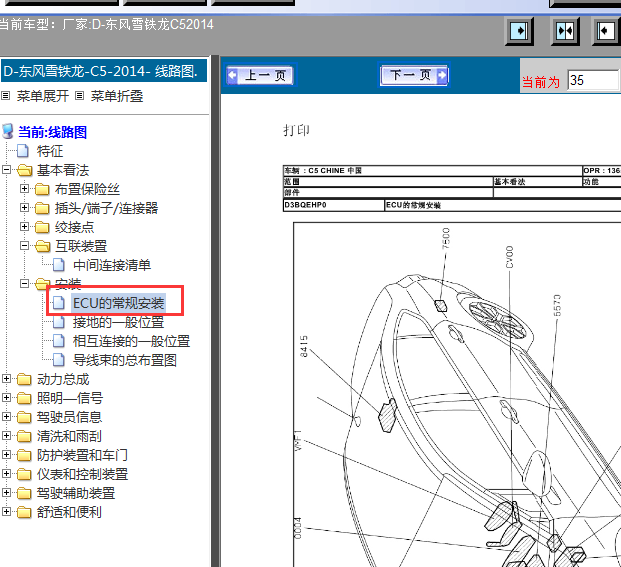Expand the 动力总成 folder
The image size is (621, 567).
pos(6,379)
